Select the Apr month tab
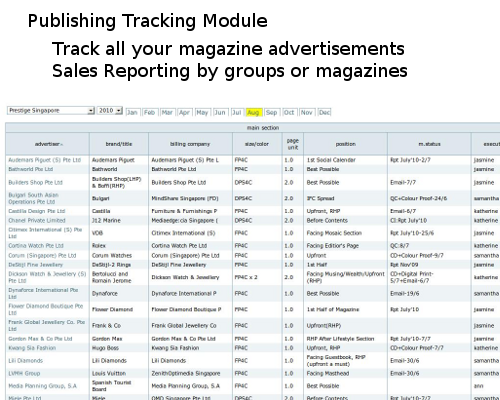Screen dimensions: 500x400 [184, 112]
